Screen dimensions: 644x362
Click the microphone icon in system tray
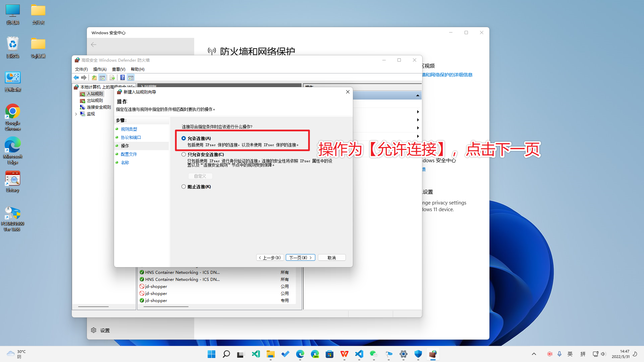click(559, 354)
